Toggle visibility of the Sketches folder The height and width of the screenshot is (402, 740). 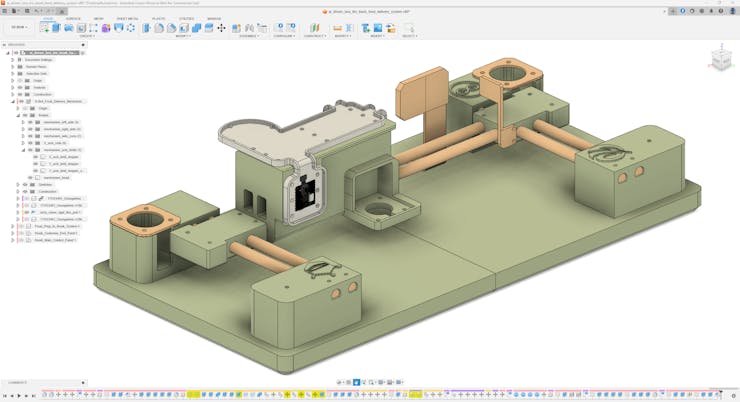25,184
